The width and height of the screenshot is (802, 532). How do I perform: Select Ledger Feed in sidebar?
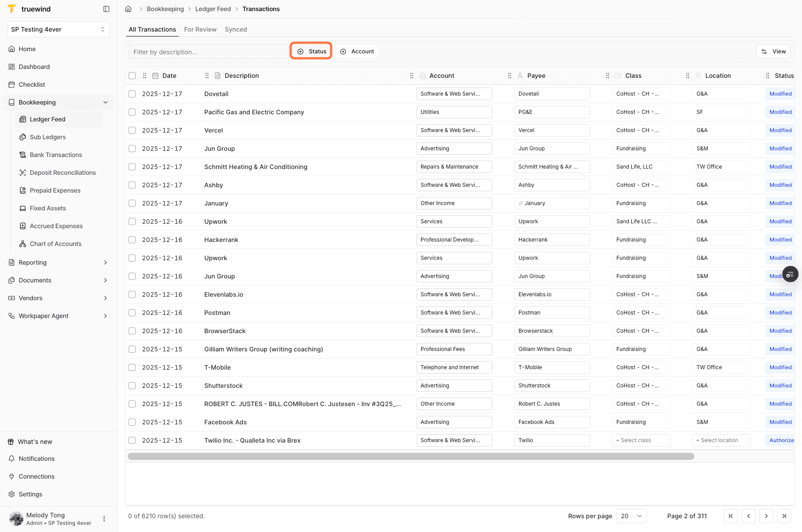[x=59, y=119]
